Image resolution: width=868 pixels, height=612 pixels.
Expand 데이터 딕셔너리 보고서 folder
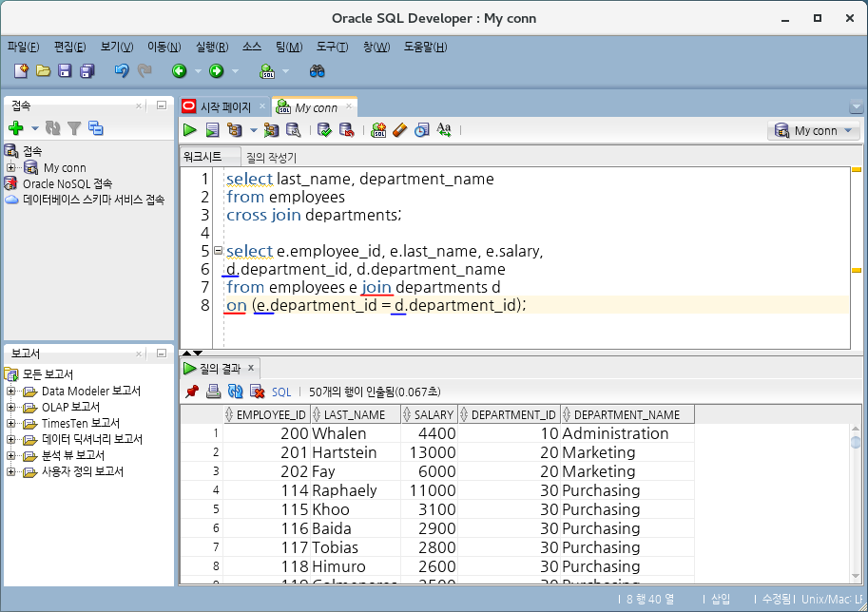(10, 439)
